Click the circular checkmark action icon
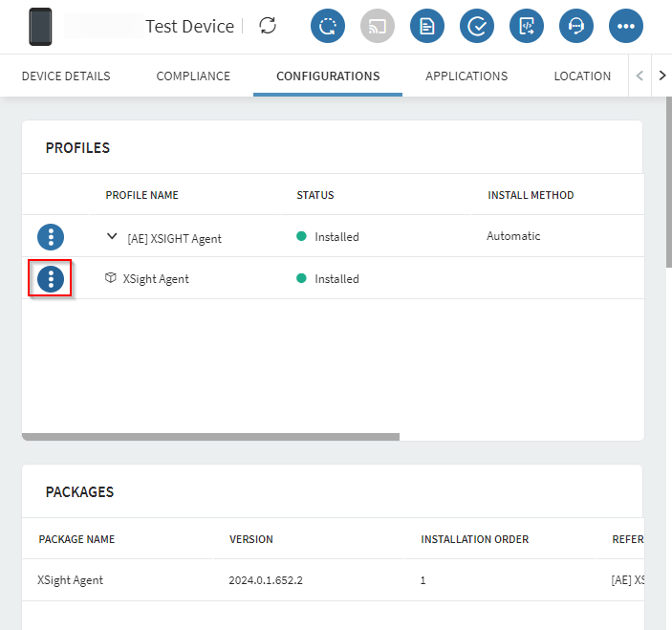 click(x=477, y=26)
